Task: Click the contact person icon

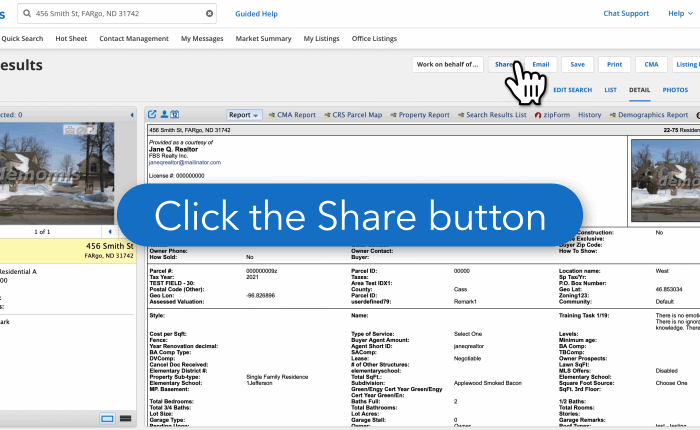Action: pyautogui.click(x=164, y=115)
